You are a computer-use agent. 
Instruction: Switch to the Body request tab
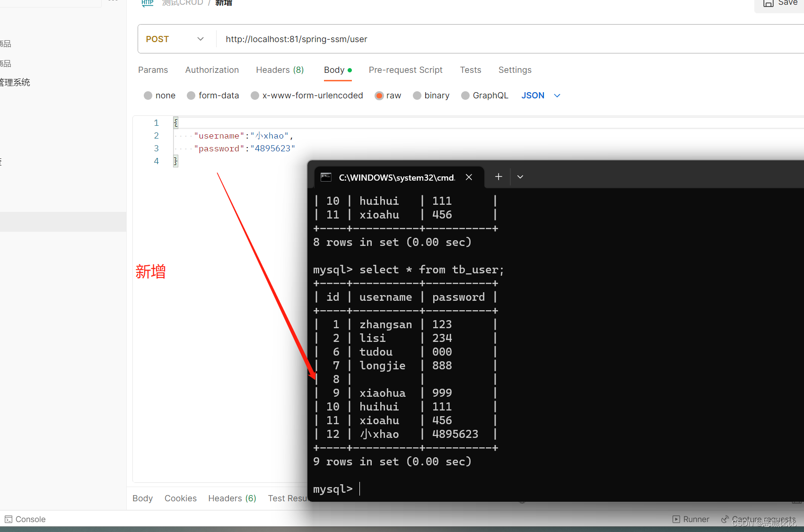(338, 70)
